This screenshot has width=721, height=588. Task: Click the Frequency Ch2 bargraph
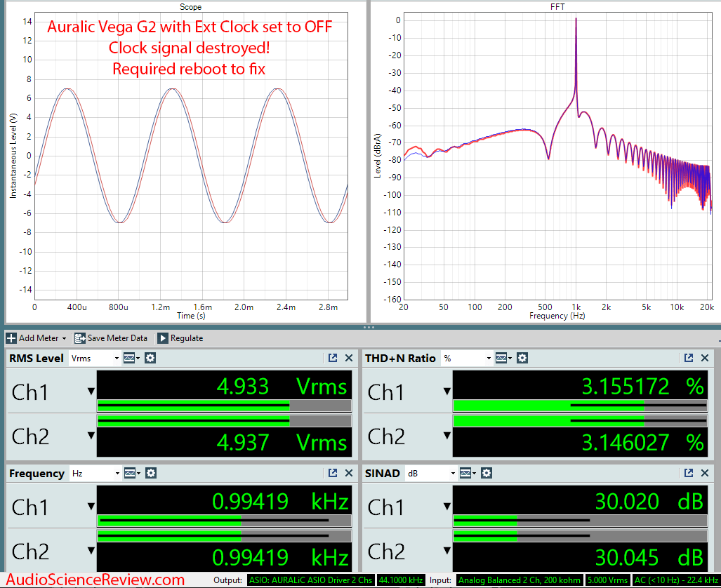[x=225, y=535]
